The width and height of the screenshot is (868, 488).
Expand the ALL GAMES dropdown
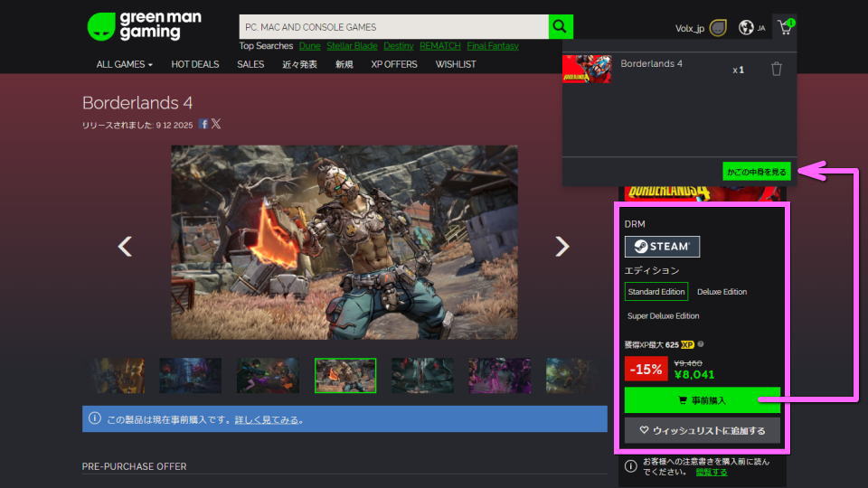(125, 64)
